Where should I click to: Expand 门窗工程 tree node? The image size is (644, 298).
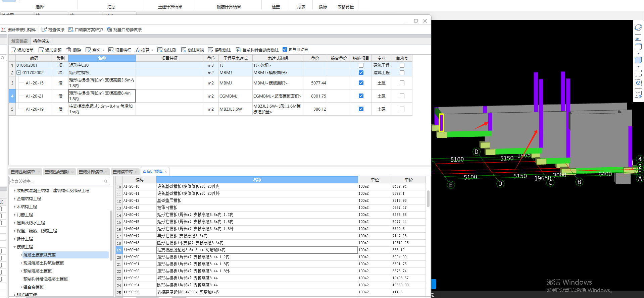click(x=14, y=215)
